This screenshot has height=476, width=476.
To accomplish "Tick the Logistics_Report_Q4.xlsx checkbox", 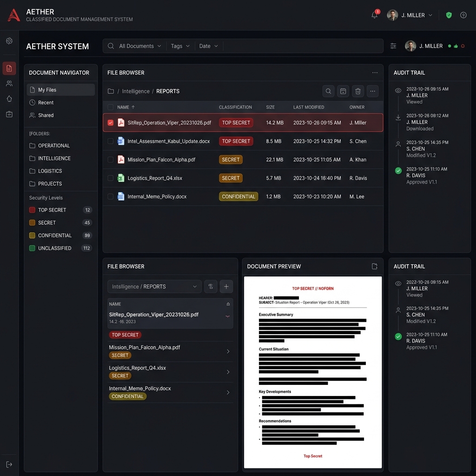I will tap(111, 178).
